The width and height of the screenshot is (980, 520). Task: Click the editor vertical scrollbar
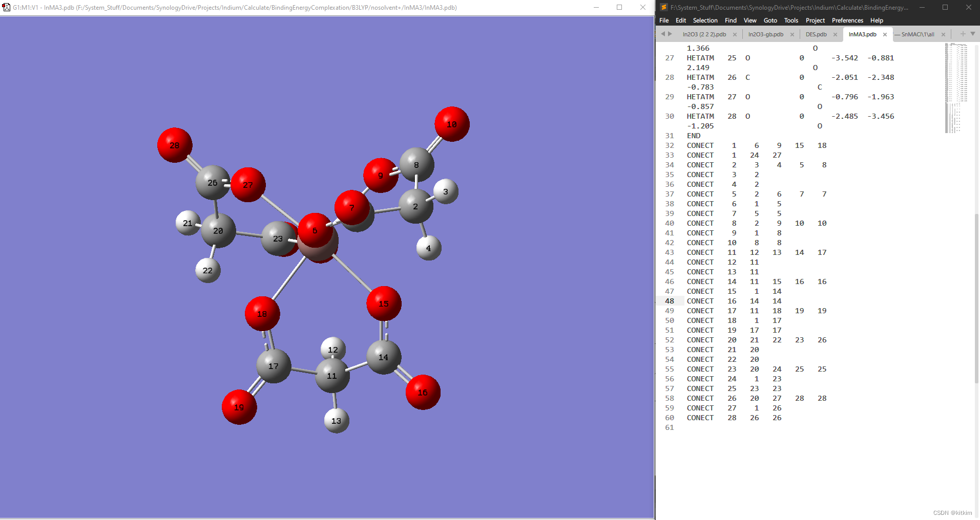coord(976,299)
